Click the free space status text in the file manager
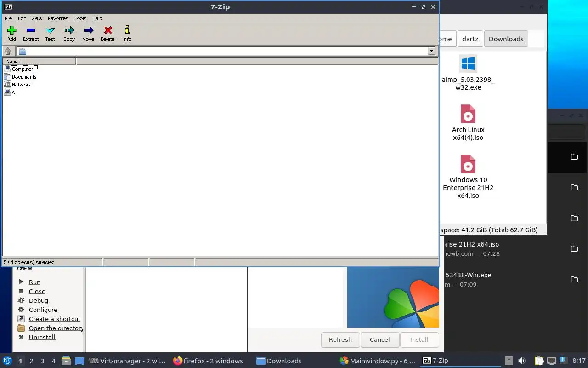The image size is (588, 368). 489,230
